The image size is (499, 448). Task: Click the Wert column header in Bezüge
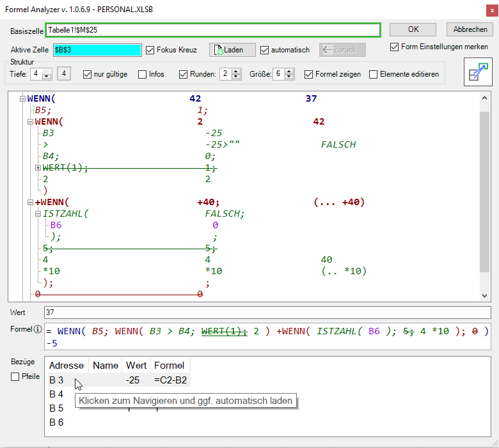coord(136,366)
